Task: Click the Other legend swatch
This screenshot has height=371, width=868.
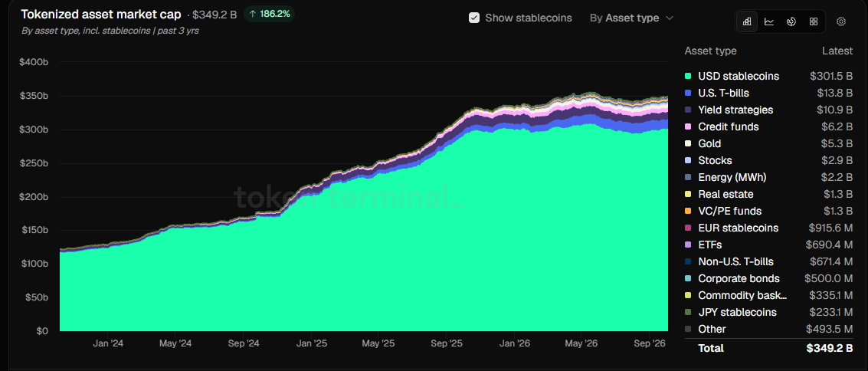Action: pyautogui.click(x=688, y=329)
